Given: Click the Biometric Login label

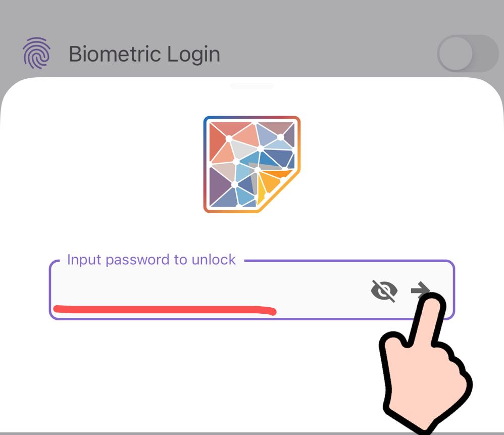Looking at the screenshot, I should point(144,54).
